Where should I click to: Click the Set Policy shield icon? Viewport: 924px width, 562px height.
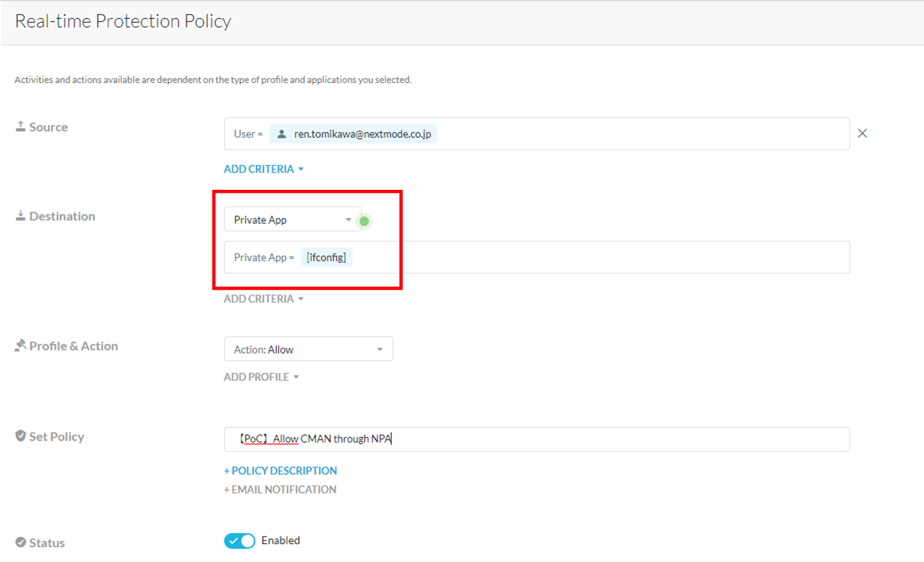[x=20, y=436]
